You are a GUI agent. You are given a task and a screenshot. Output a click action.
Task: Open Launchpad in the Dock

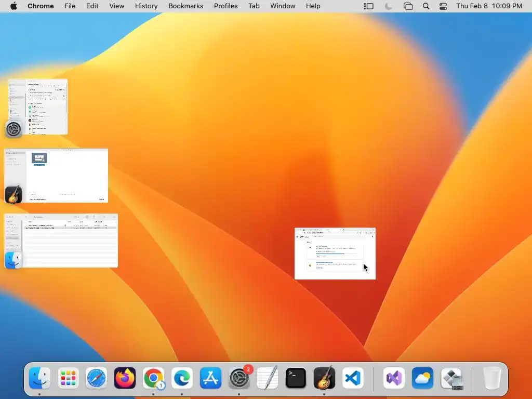pos(68,378)
